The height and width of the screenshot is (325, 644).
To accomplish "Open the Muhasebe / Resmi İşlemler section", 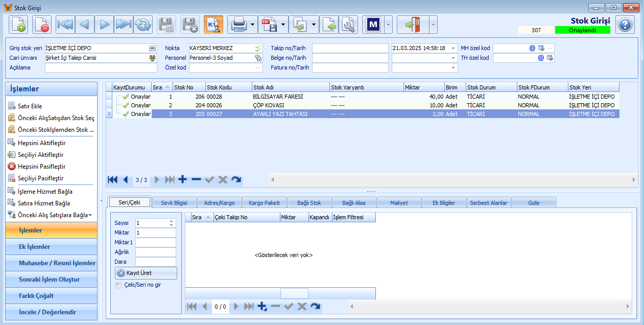I will click(x=51, y=263).
